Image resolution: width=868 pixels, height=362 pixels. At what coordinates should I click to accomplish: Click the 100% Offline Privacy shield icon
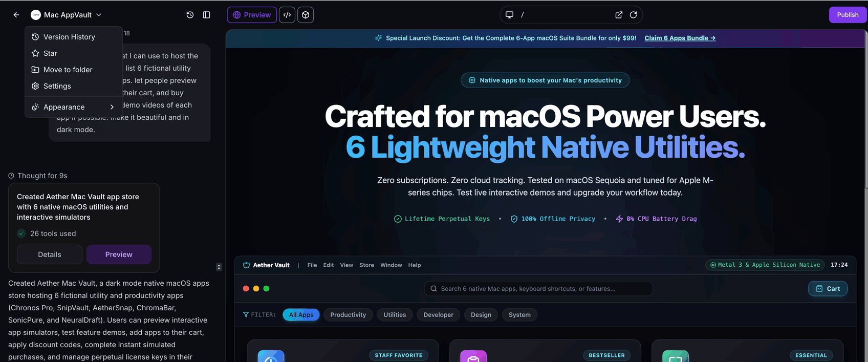514,219
